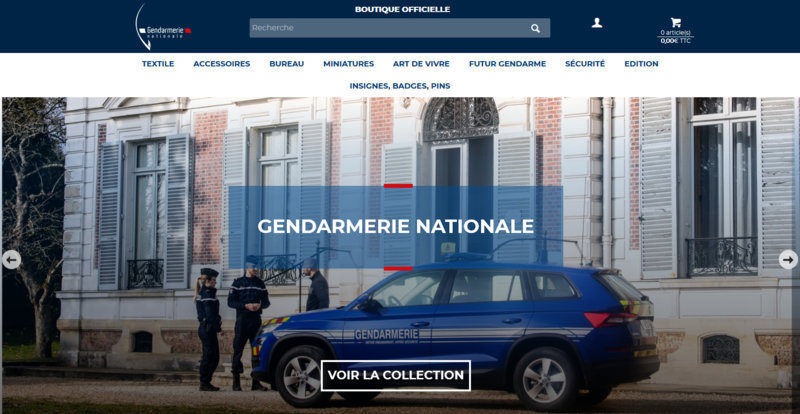The height and width of the screenshot is (414, 800).
Task: Open the user account icon
Action: 596,23
